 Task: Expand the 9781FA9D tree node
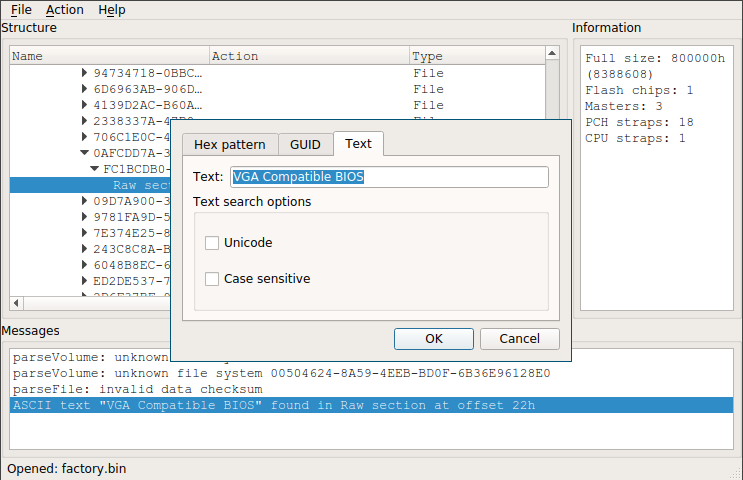click(84, 217)
